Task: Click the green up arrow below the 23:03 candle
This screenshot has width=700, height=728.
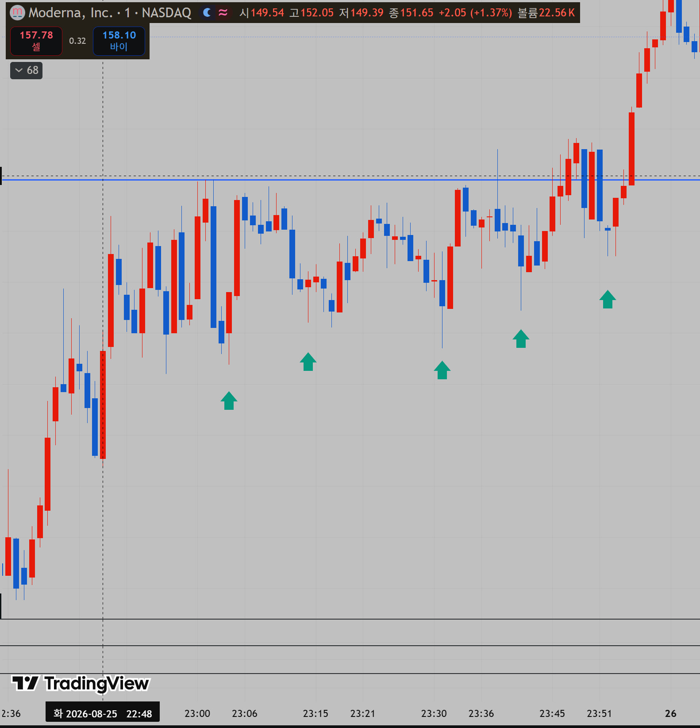Action: (229, 401)
